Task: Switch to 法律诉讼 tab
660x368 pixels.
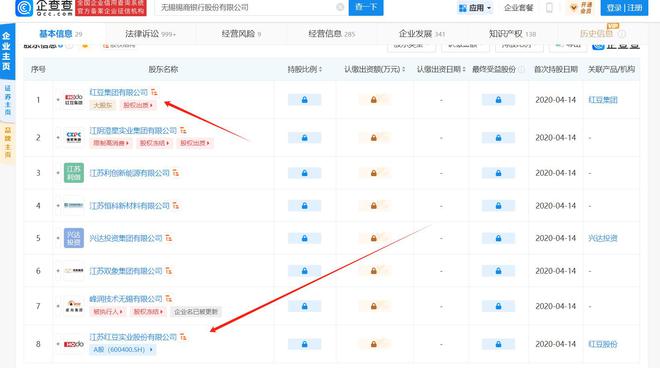Action: pyautogui.click(x=150, y=34)
